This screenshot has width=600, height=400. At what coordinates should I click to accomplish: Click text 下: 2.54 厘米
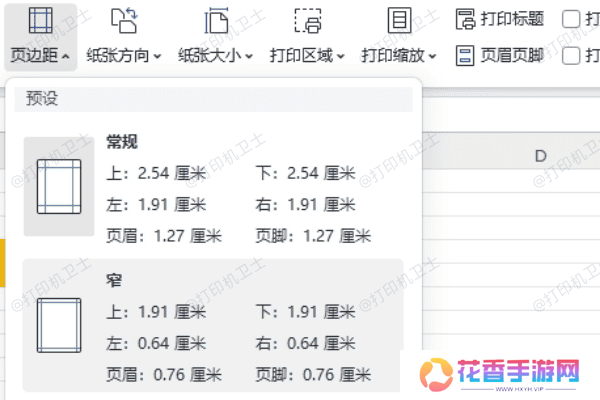coord(306,173)
